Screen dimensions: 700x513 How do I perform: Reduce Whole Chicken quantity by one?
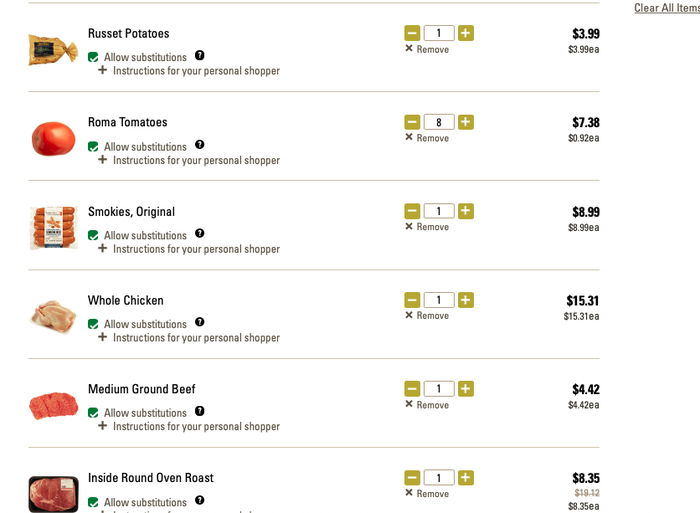click(x=412, y=300)
